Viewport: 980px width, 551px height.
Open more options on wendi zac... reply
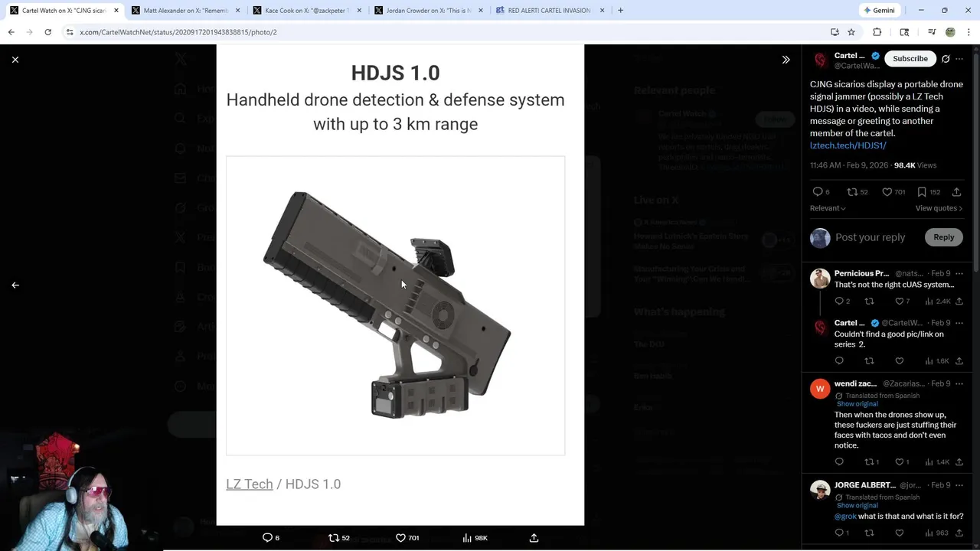[x=959, y=383]
